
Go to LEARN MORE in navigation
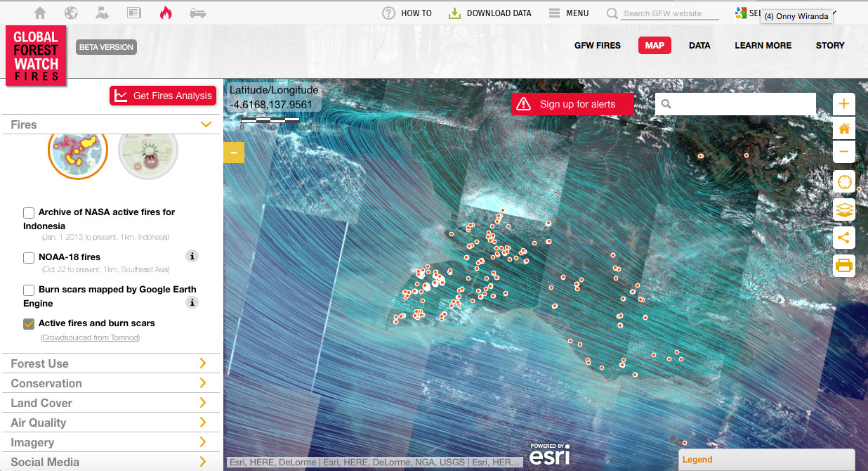763,45
